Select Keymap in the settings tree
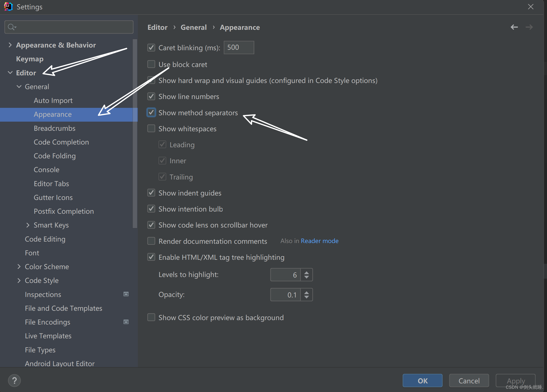 [x=30, y=59]
